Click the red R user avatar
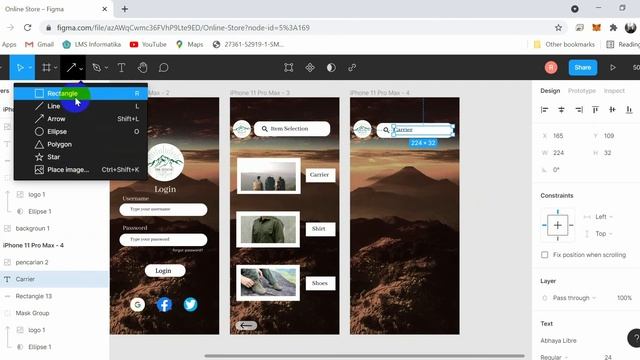This screenshot has width=640, height=360. coord(551,67)
